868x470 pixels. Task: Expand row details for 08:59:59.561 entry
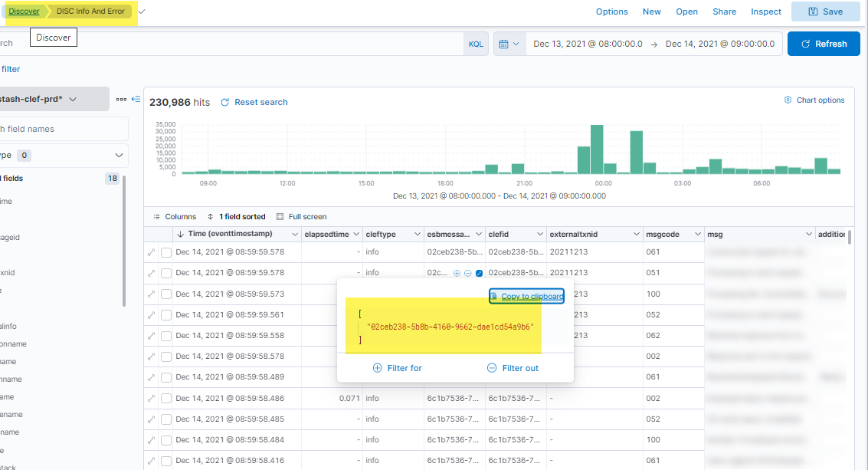[x=151, y=315]
